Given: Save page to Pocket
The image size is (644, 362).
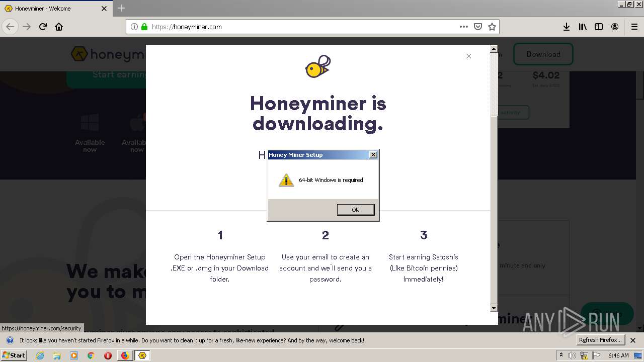Looking at the screenshot, I should [x=478, y=27].
